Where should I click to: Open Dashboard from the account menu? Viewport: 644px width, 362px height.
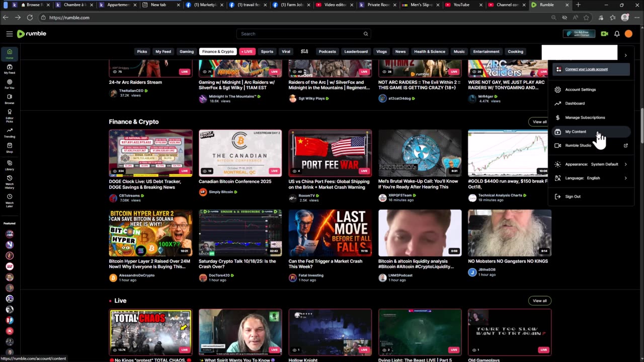[591, 104]
